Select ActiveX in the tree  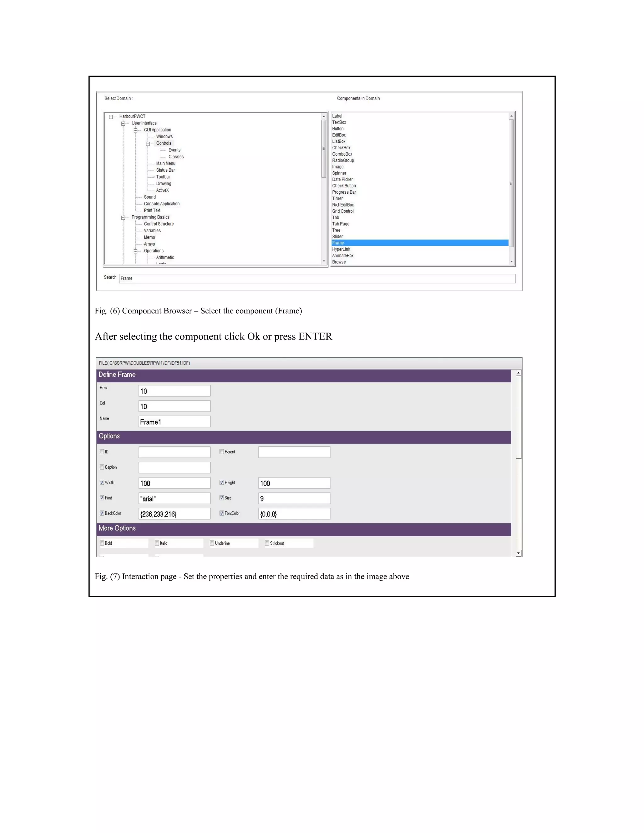162,190
